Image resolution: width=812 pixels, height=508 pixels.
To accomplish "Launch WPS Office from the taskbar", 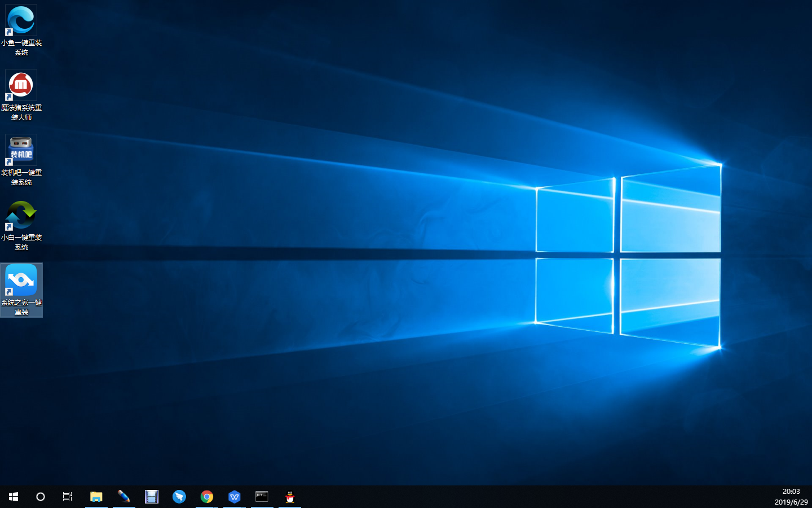I will pyautogui.click(x=235, y=497).
